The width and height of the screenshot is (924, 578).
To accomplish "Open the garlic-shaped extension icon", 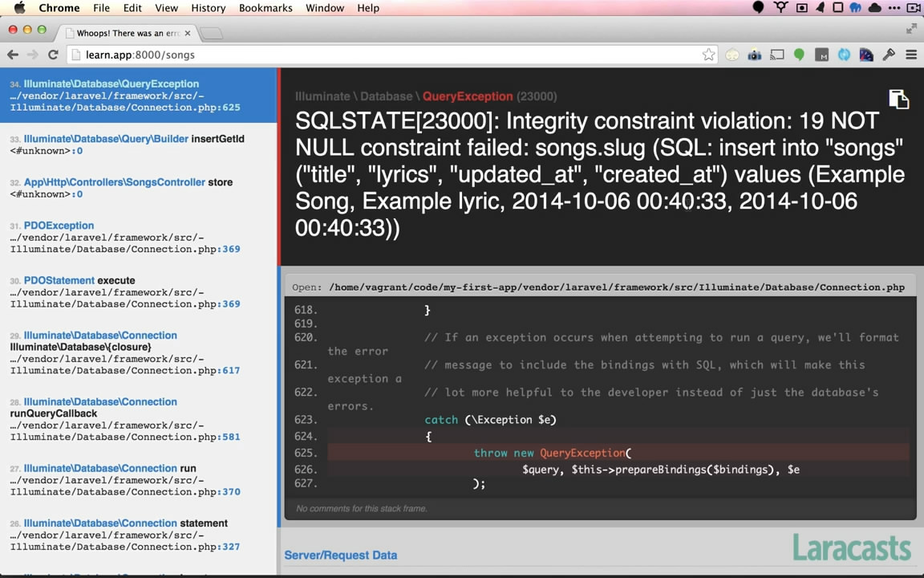I will click(732, 55).
